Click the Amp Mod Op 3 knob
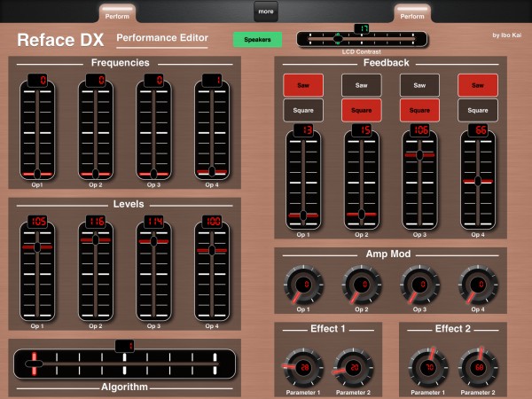Viewport: 532px width, 399px height. click(x=419, y=285)
